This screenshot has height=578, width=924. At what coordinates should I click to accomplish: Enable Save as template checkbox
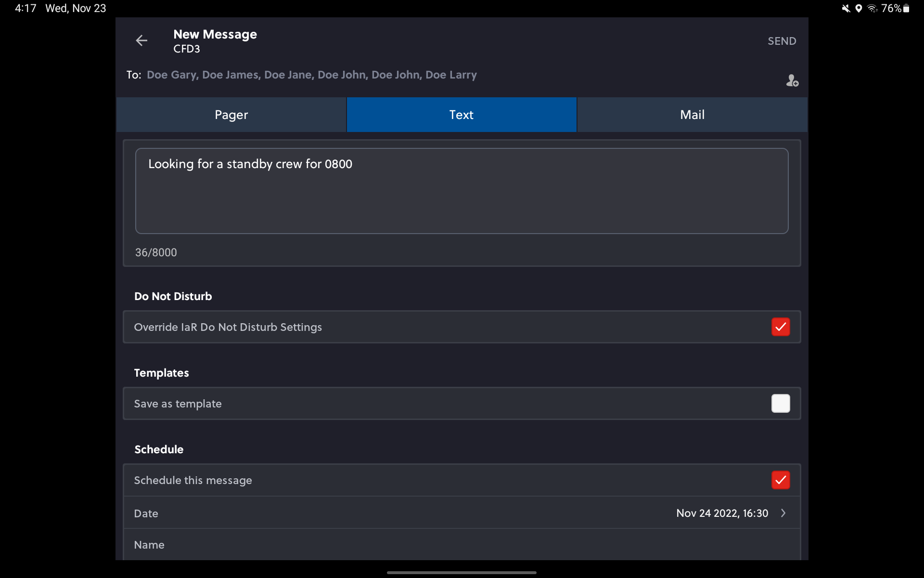(x=781, y=404)
